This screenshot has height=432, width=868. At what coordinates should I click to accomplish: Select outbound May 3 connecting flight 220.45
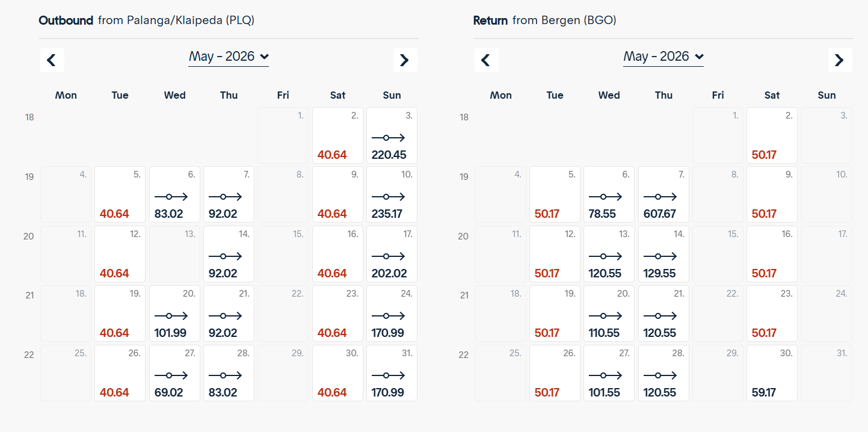[392, 135]
